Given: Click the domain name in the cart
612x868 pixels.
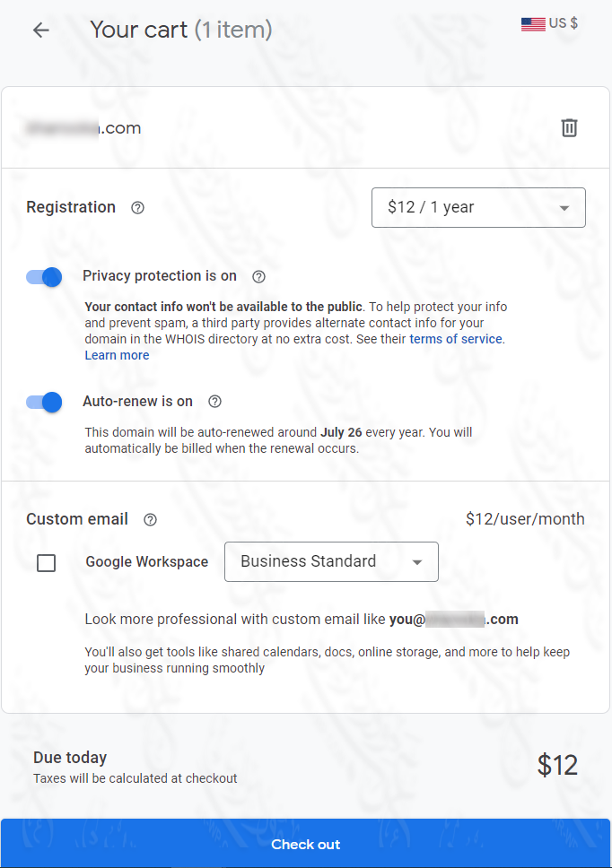Looking at the screenshot, I should (83, 128).
